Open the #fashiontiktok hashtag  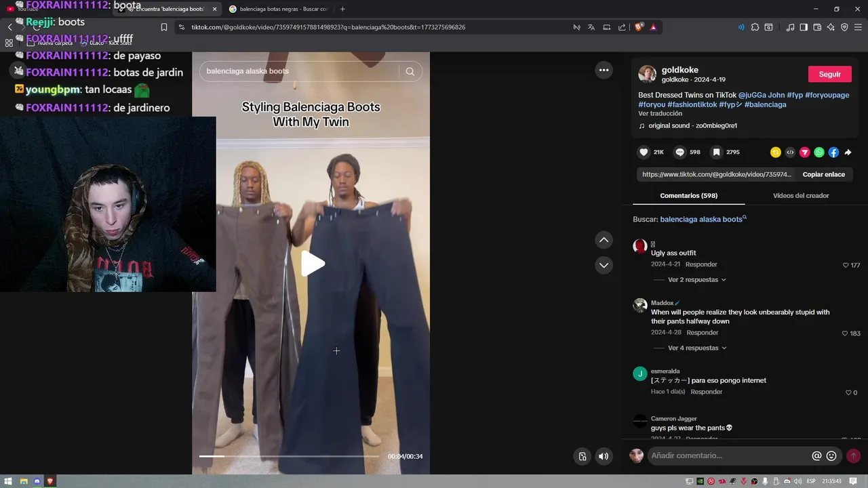point(692,104)
